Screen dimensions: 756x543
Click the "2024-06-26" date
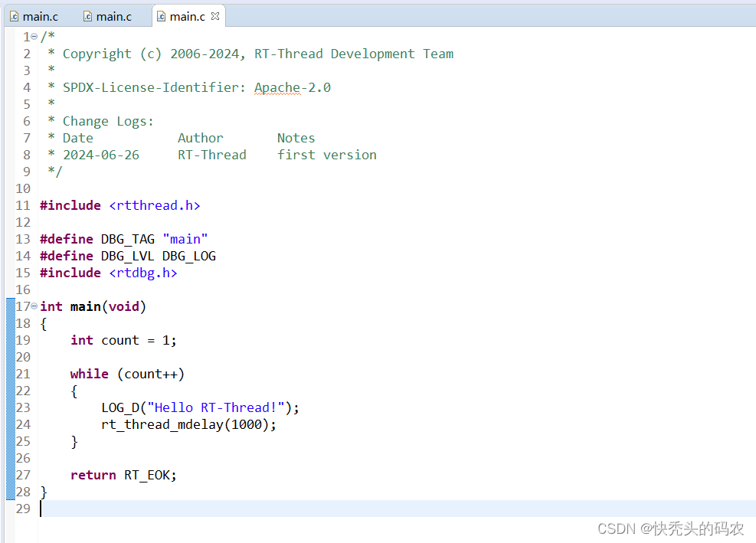coord(101,155)
